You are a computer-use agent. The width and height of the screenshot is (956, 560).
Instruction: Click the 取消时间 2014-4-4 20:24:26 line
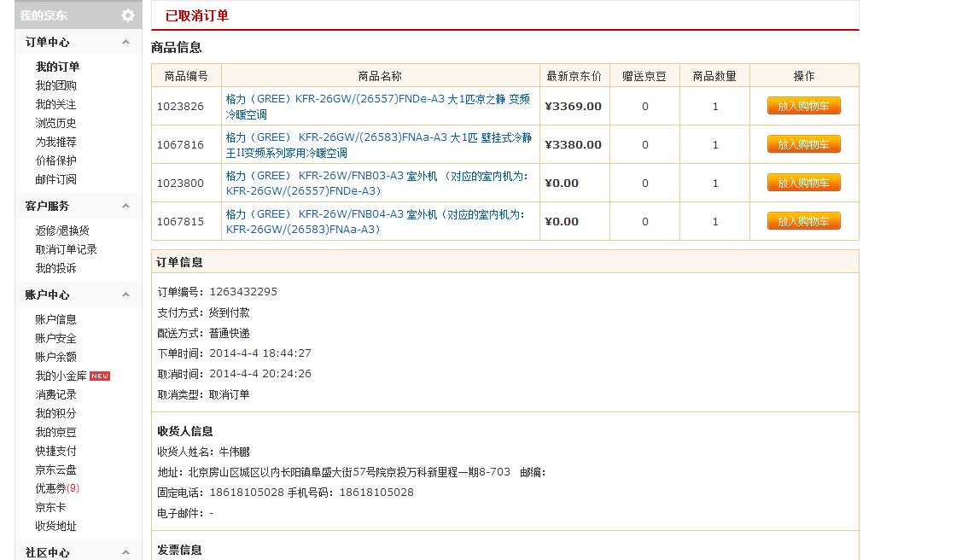pyautogui.click(x=234, y=374)
